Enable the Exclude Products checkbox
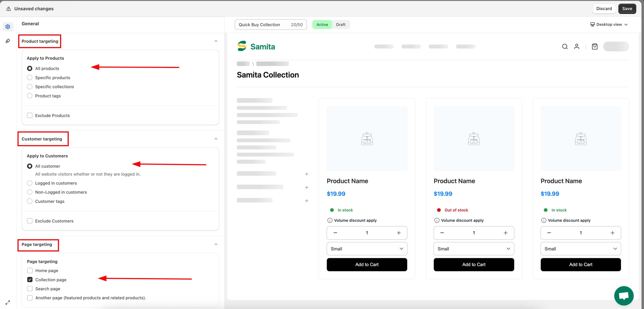The height and width of the screenshot is (309, 644). (x=30, y=115)
